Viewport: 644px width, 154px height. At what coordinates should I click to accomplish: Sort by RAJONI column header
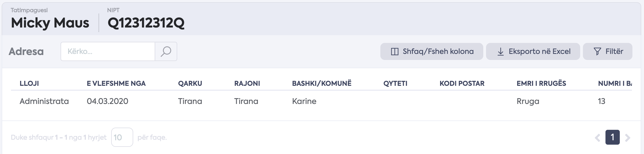[247, 83]
